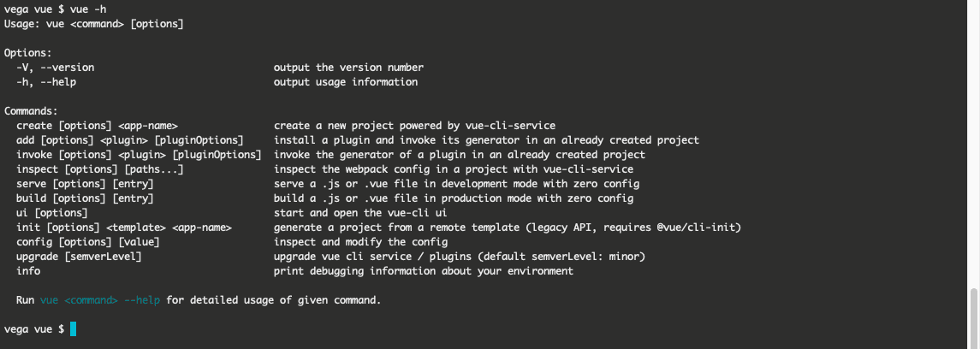Viewport: 980px width, 349px height.
Task: Click the '-V, --version' option text
Action: [56, 68]
